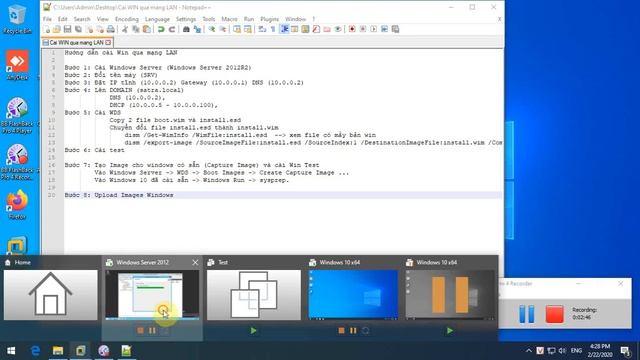Screen dimensions: 640x360
Task: Open the Language menu
Action: click(x=157, y=19)
